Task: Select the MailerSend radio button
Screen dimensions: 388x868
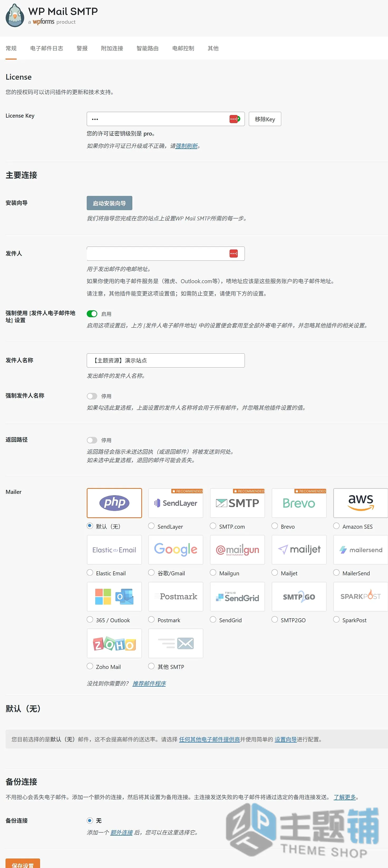Action: pos(336,572)
